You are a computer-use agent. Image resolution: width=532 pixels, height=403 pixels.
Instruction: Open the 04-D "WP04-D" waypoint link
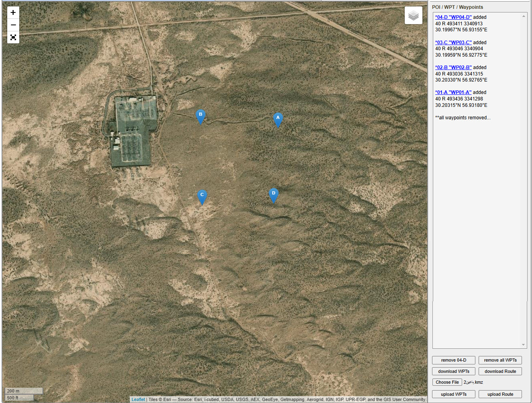click(x=453, y=17)
